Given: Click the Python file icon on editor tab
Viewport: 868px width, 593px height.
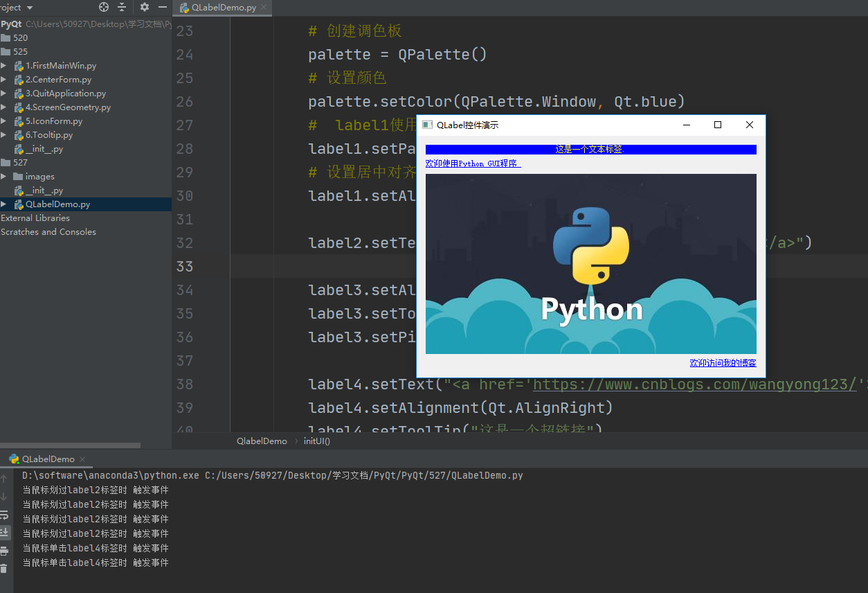Looking at the screenshot, I should [185, 8].
